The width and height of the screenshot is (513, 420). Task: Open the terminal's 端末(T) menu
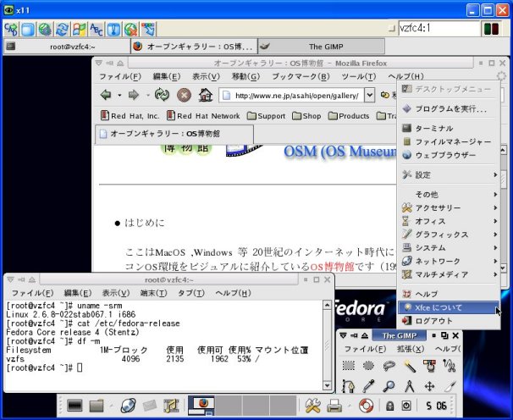[154, 293]
